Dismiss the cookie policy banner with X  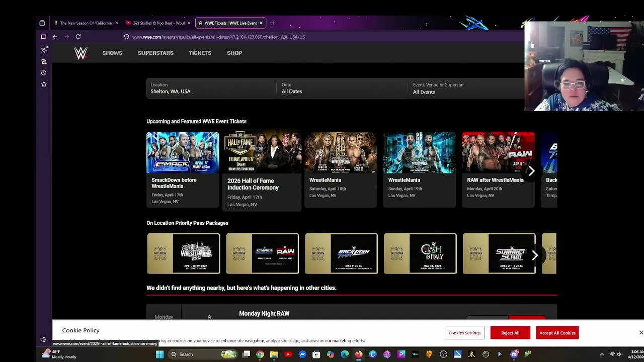point(641,333)
